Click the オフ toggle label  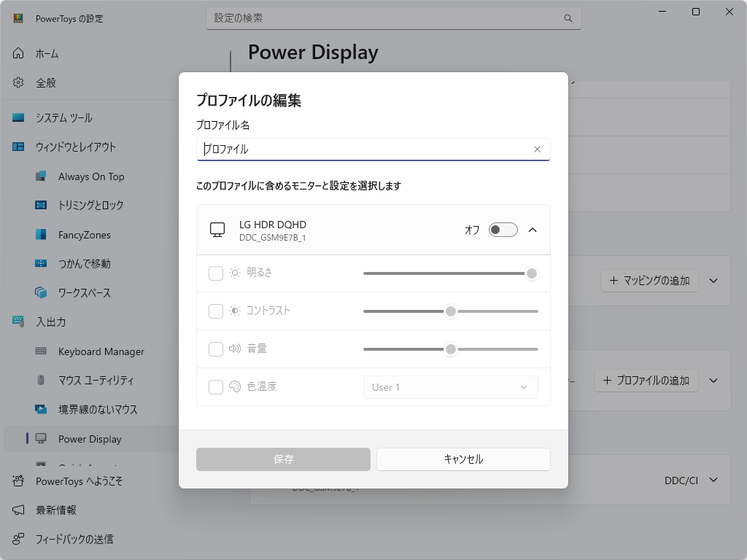click(x=472, y=230)
